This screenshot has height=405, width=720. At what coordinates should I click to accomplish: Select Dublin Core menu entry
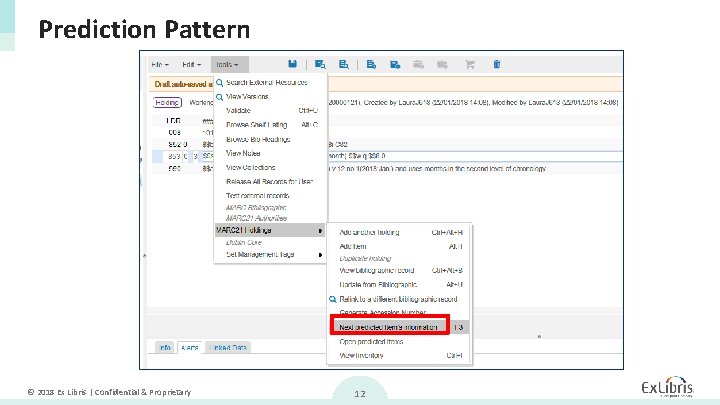(x=243, y=242)
